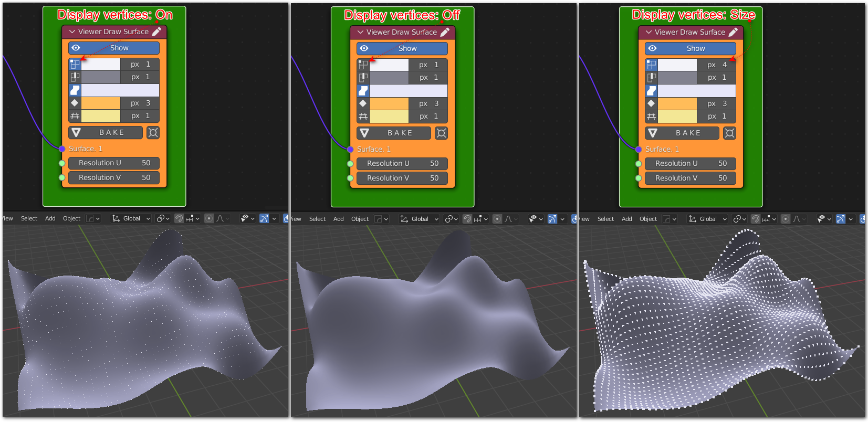This screenshot has width=868, height=422.
Task: Click control points diamond icon in 'Display vertices: Size' node
Action: click(x=652, y=103)
